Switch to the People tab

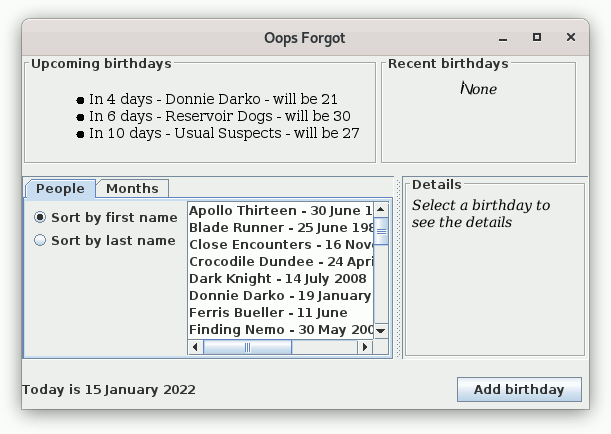pos(60,188)
